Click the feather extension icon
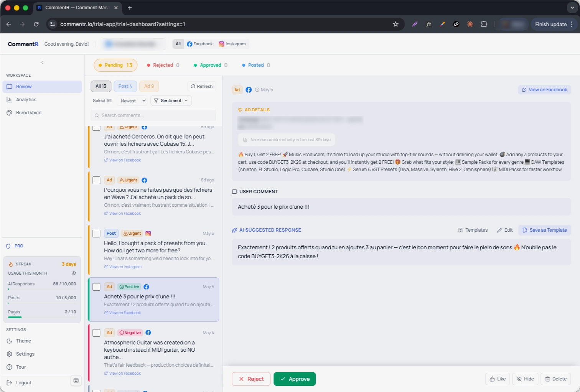Screen dimensions: 580x392 click(x=415, y=24)
